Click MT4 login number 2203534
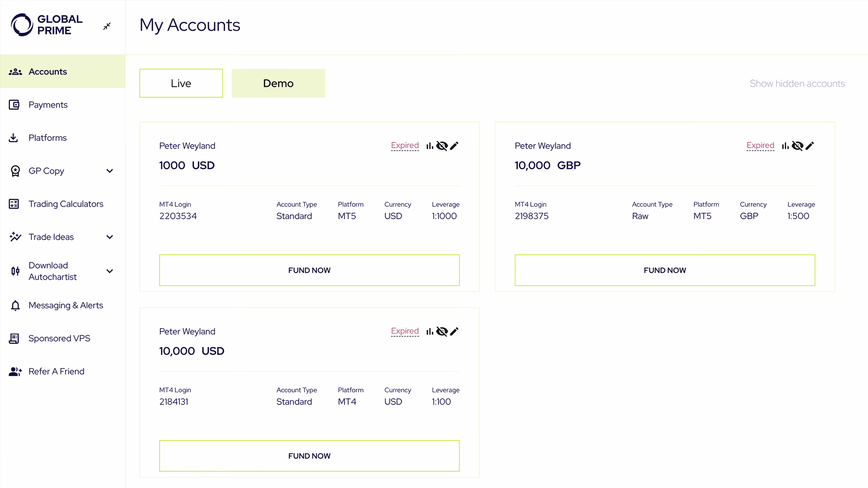Viewport: 868px width, 488px height. point(178,216)
